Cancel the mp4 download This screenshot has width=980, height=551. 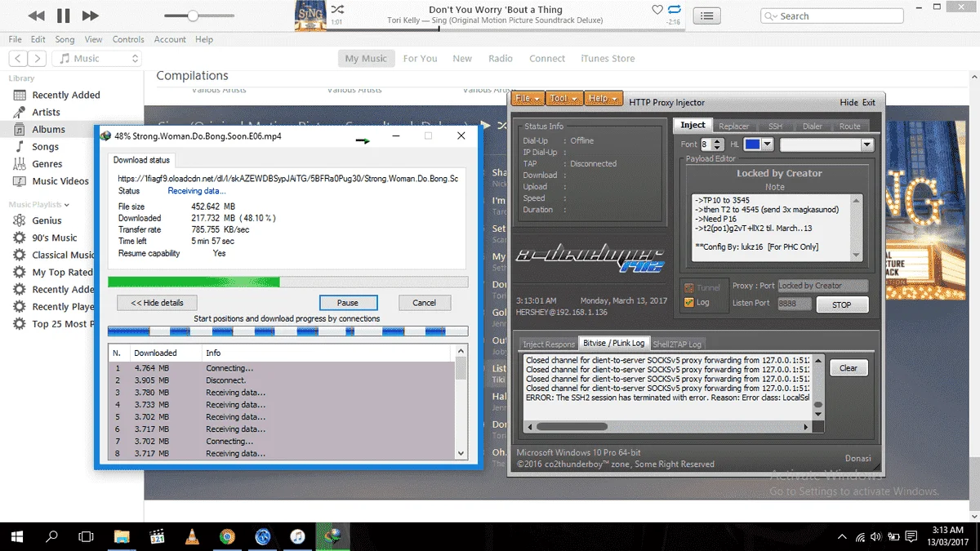(x=425, y=302)
